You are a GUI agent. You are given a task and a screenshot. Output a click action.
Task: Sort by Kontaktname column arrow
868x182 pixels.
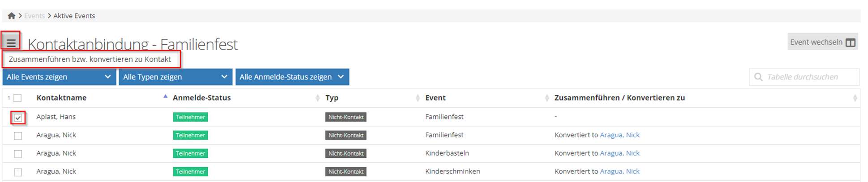pyautogui.click(x=165, y=97)
